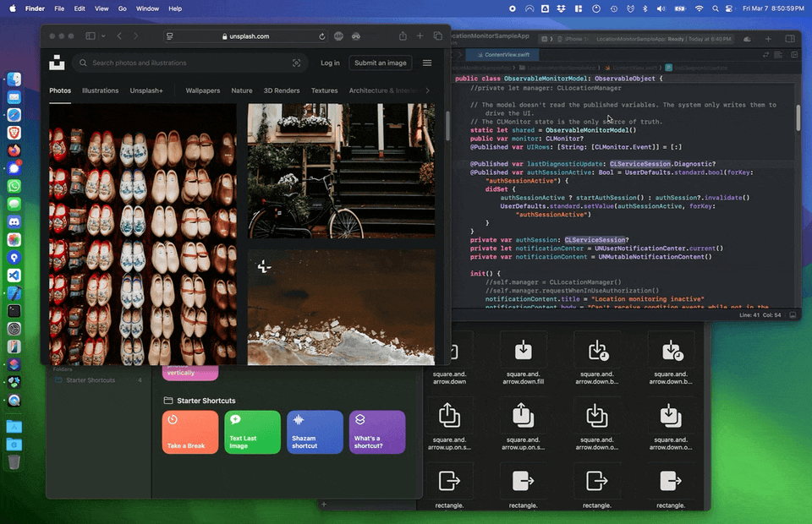Open the Window menu in menu bar

pyautogui.click(x=147, y=8)
